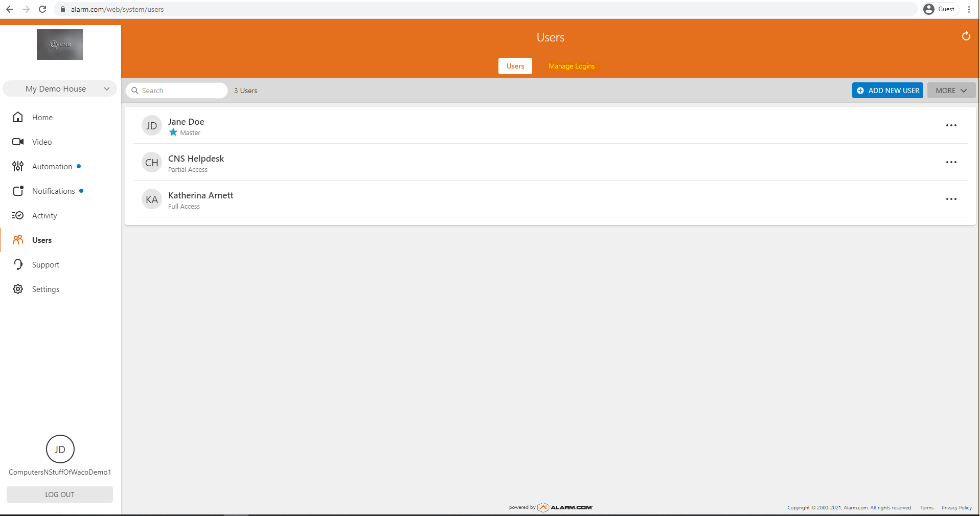
Task: Select the Users tab
Action: pyautogui.click(x=515, y=66)
